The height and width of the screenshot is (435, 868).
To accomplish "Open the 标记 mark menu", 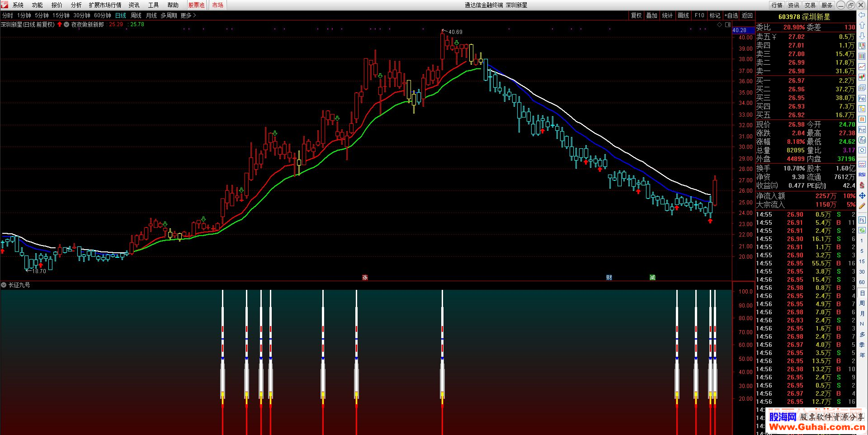I will pyautogui.click(x=715, y=15).
